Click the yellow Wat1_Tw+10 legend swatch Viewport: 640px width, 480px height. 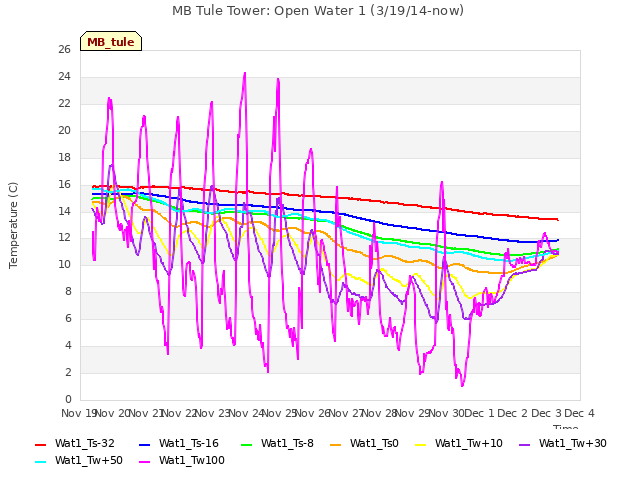click(421, 444)
